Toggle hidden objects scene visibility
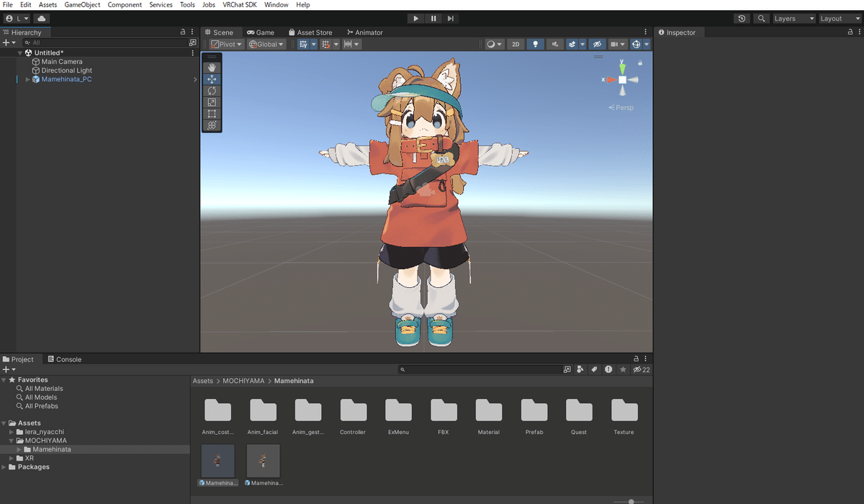864x504 pixels. [x=596, y=44]
